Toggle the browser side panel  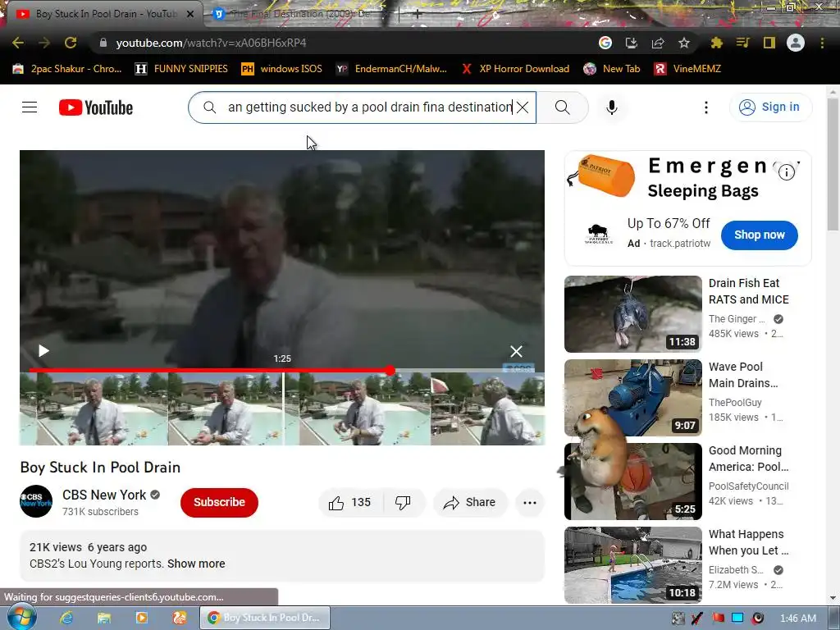(x=769, y=43)
